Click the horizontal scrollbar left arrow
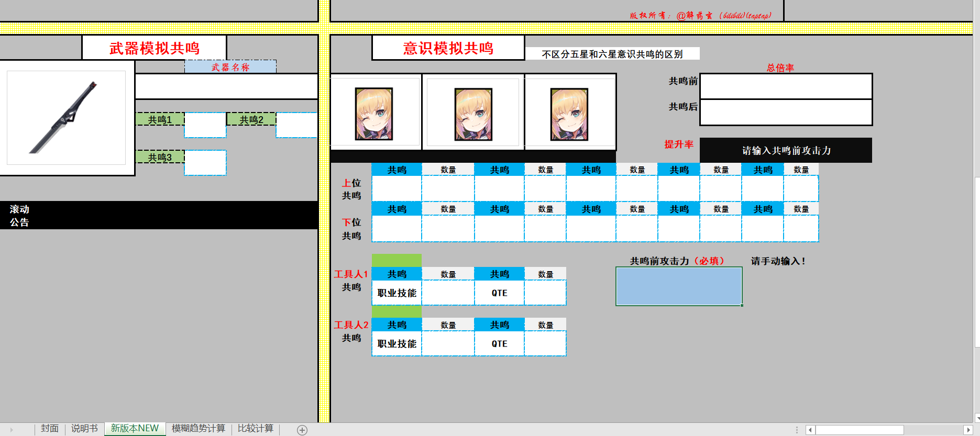 (810, 430)
